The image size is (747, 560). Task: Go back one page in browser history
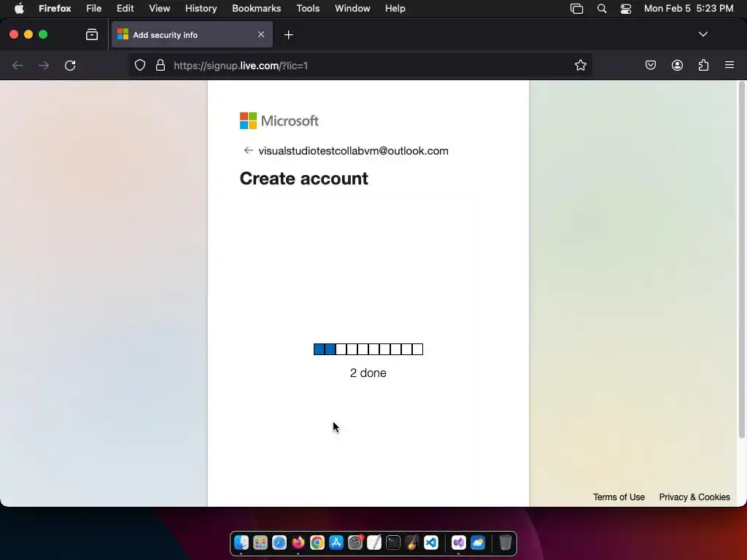pyautogui.click(x=18, y=65)
